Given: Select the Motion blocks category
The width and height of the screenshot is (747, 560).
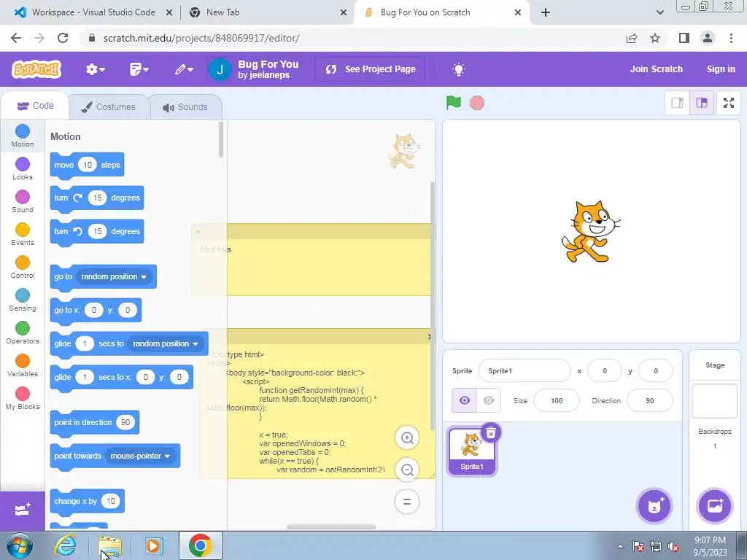Looking at the screenshot, I should pyautogui.click(x=23, y=136).
